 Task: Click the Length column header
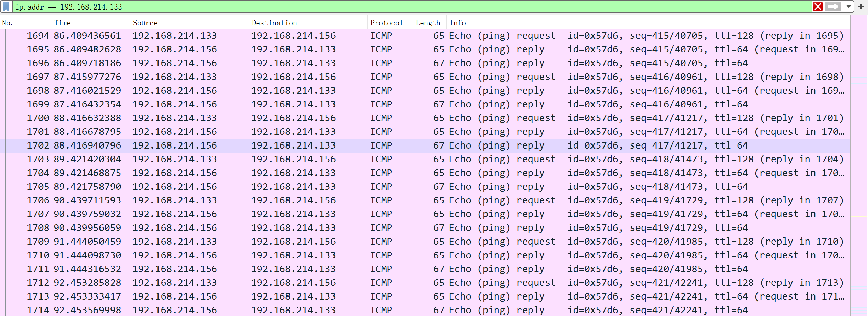429,23
